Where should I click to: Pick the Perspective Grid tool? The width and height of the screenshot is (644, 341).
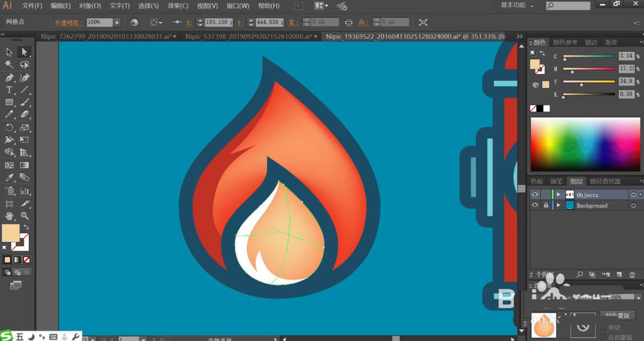click(24, 153)
